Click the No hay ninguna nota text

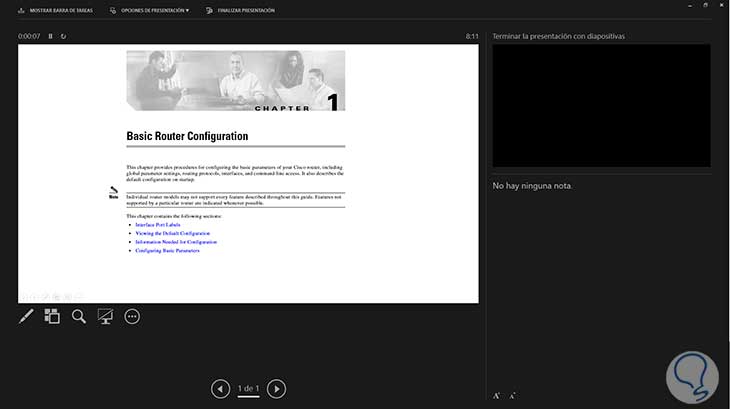click(x=532, y=186)
